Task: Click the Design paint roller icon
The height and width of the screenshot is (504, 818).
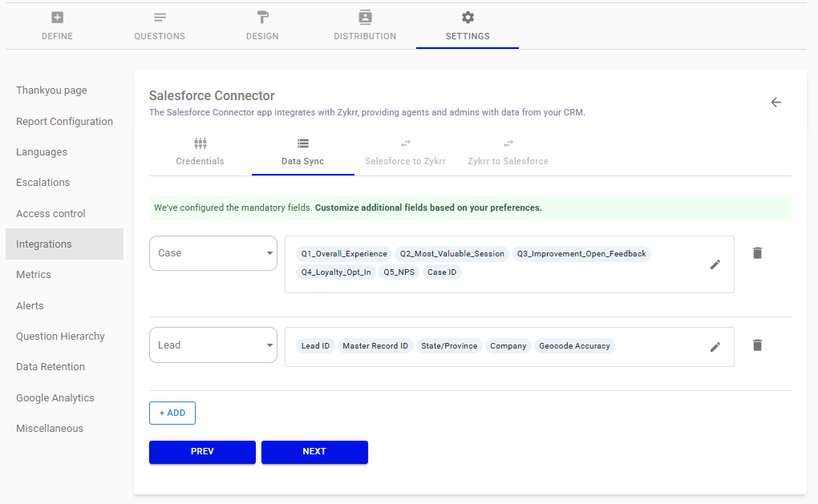Action: click(262, 18)
